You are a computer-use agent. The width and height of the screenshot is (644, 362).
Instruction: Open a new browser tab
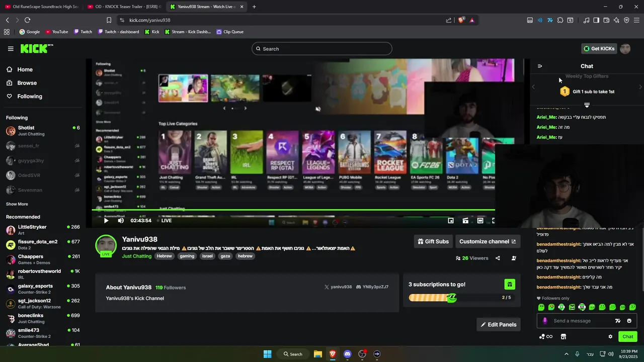pos(254,7)
